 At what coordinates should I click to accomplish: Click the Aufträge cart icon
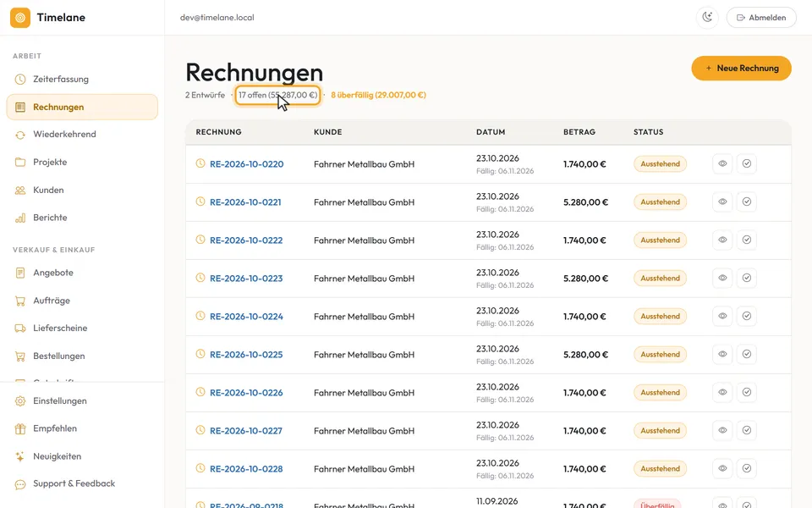[x=20, y=301]
